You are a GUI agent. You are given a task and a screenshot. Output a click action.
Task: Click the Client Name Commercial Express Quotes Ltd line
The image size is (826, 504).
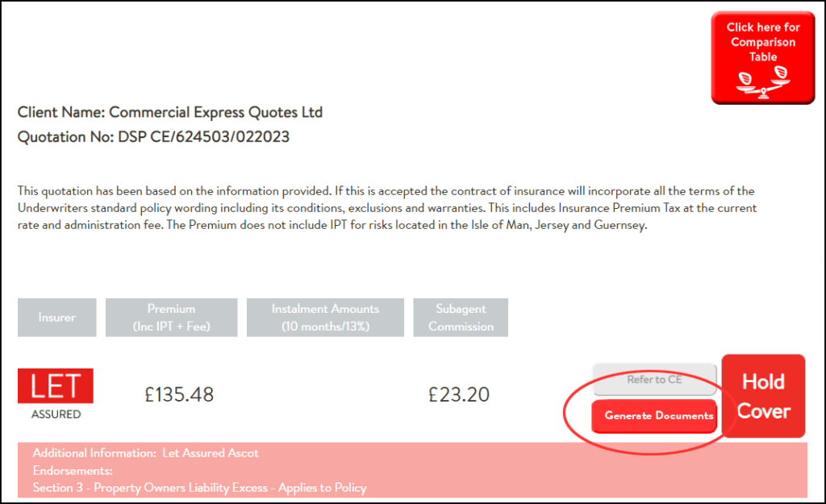point(170,112)
